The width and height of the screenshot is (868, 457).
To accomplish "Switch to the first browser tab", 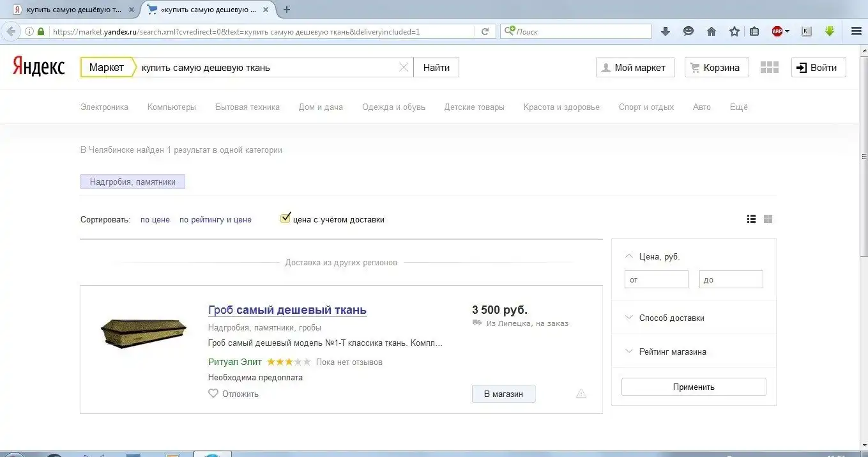I will [70, 10].
